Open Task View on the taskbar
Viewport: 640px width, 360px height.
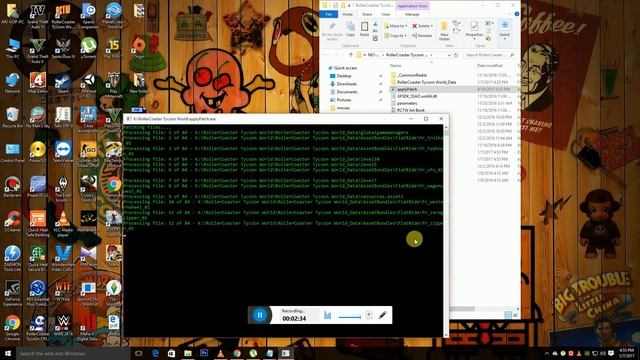[138, 353]
